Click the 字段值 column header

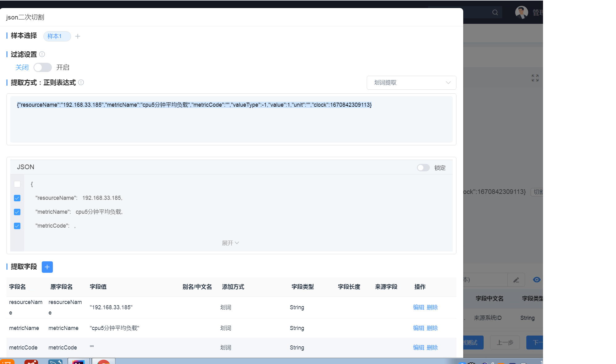(x=98, y=287)
